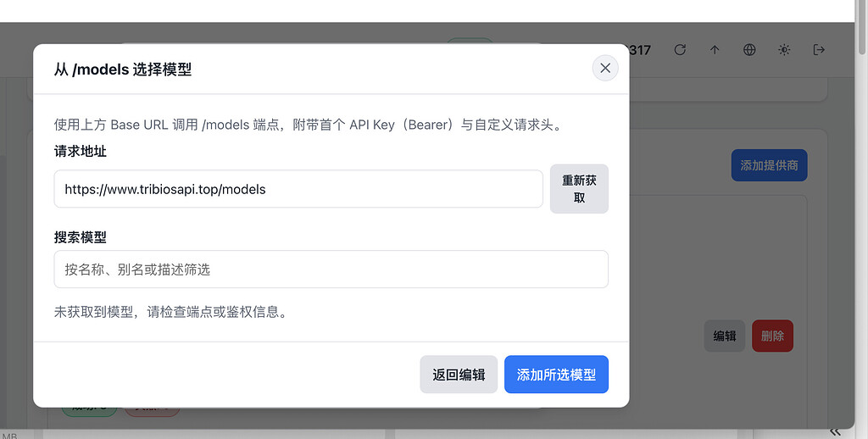Click the dialog title '从 /models 选择模型'

pos(123,69)
